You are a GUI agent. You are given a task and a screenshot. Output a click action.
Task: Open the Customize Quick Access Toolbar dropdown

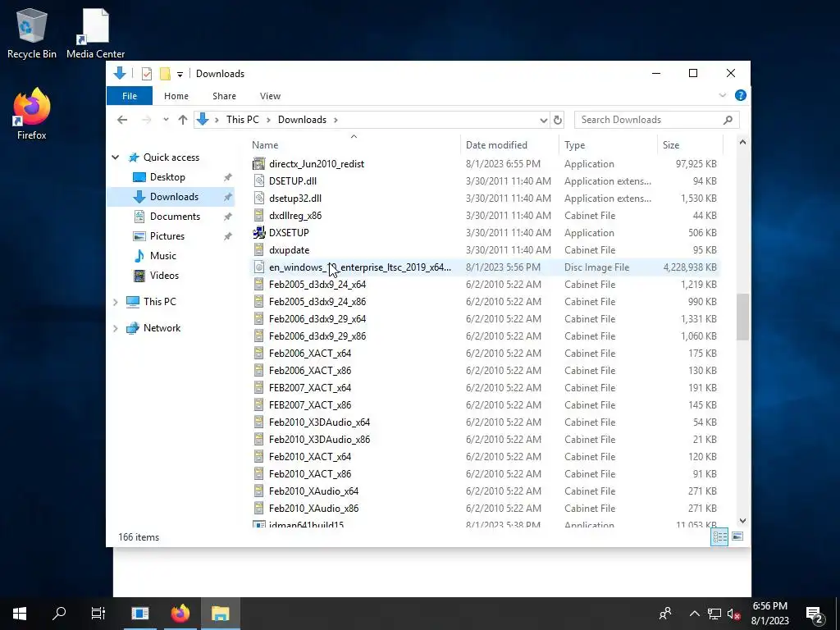click(x=180, y=74)
